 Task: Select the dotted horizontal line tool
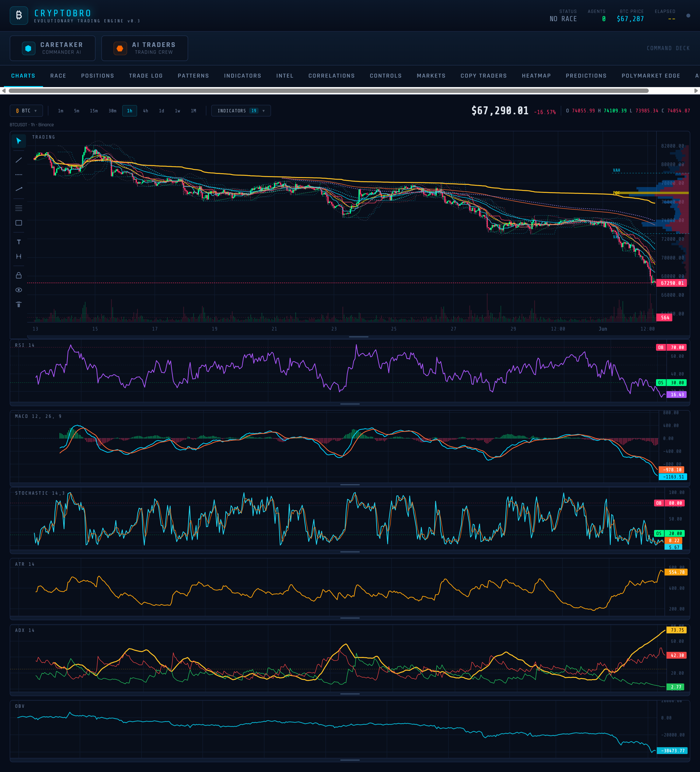[x=19, y=175]
